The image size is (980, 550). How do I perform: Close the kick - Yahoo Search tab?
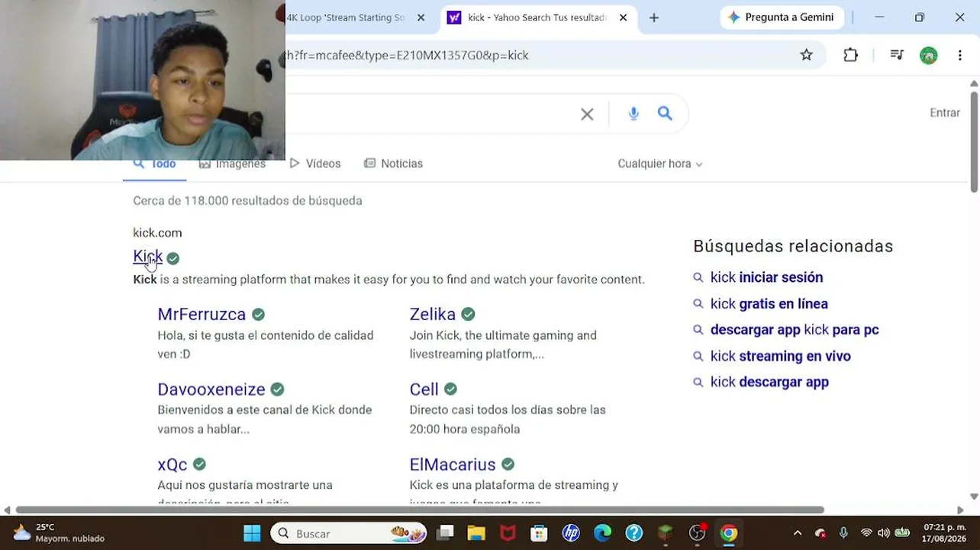(623, 18)
